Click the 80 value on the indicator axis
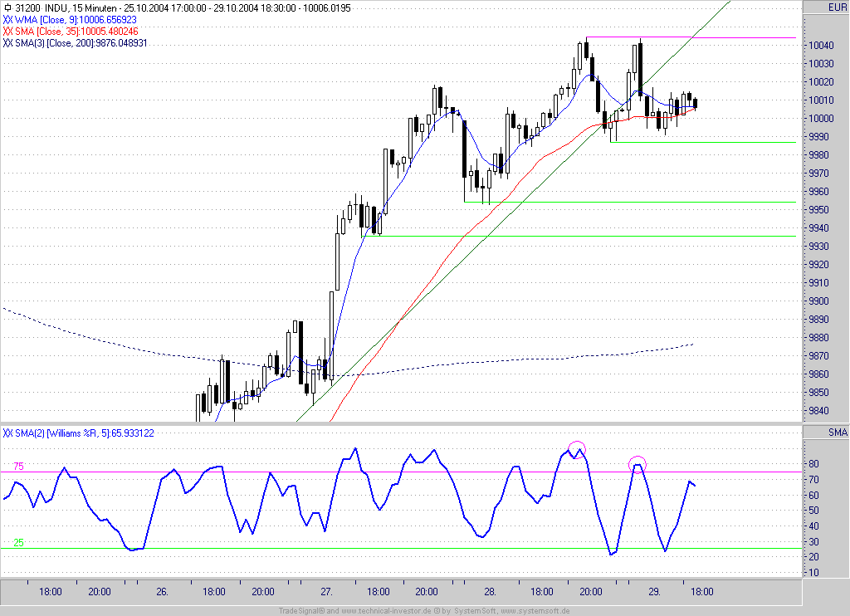This screenshot has height=616, width=850. 813,463
